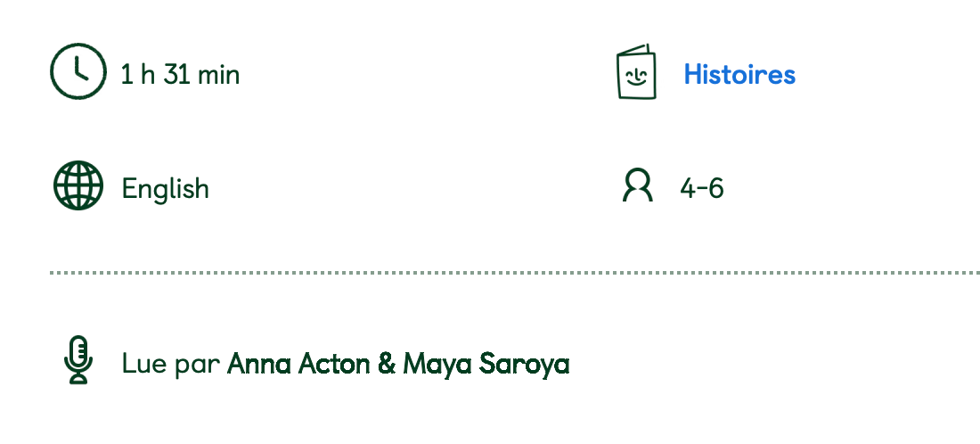Click the ampersand between narrator names
980x444 pixels.
pos(387,364)
